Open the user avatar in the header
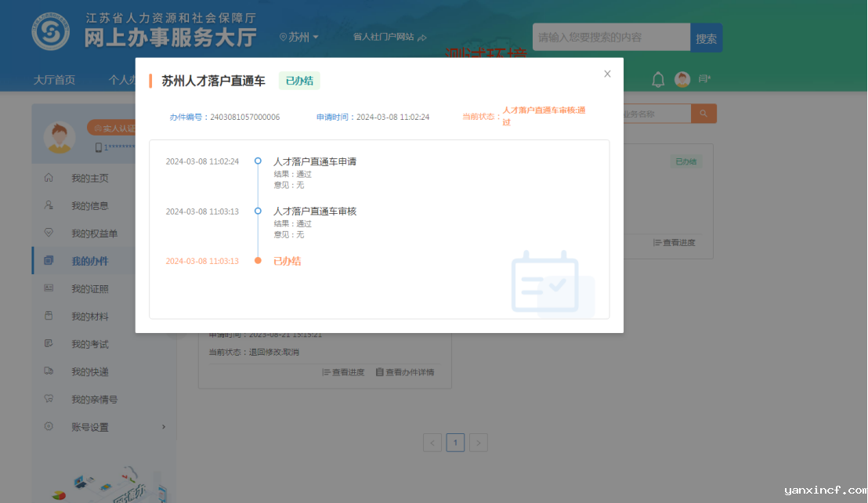The width and height of the screenshot is (868, 503). [682, 79]
